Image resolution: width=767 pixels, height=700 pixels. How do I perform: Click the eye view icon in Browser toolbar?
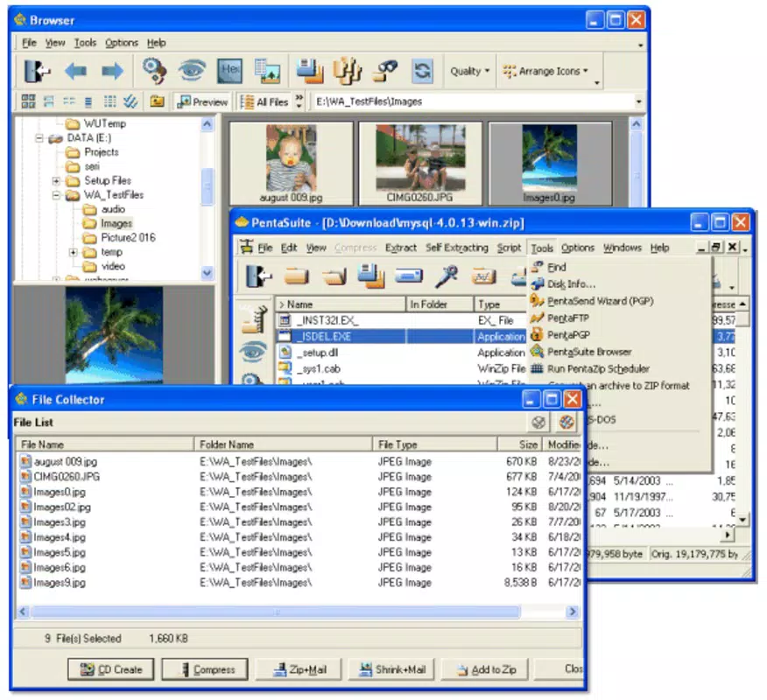pos(192,70)
